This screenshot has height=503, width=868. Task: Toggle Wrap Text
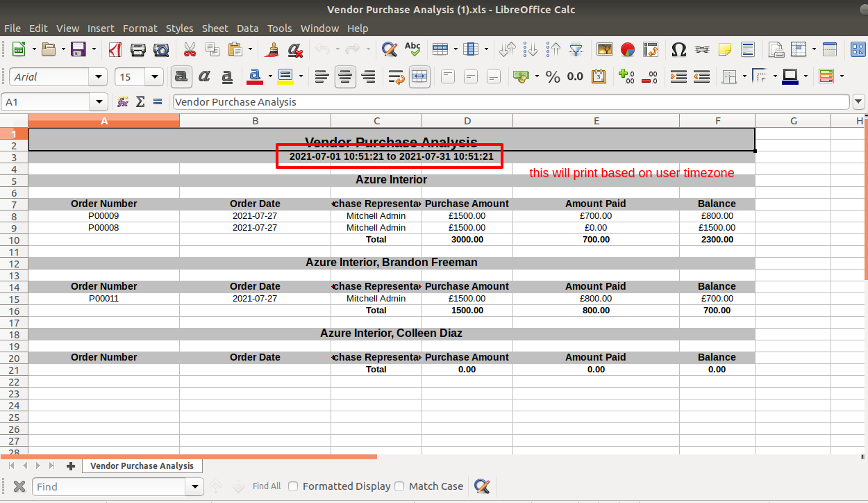[397, 76]
